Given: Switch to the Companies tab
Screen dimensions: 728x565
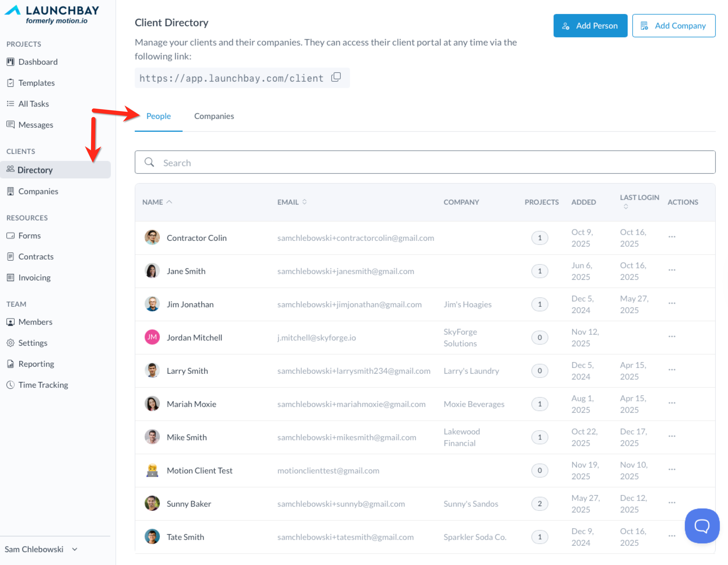Looking at the screenshot, I should click(x=214, y=116).
